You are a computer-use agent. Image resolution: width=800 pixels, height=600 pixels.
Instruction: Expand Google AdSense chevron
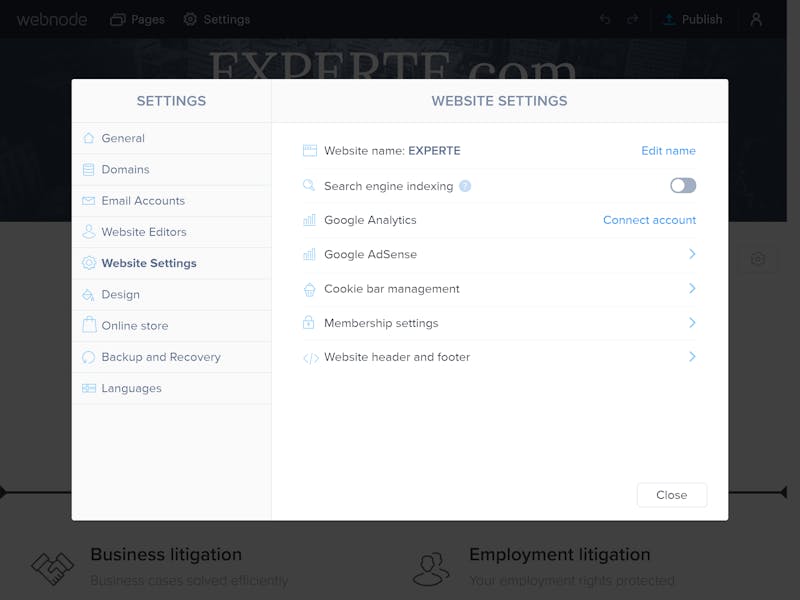[692, 254]
